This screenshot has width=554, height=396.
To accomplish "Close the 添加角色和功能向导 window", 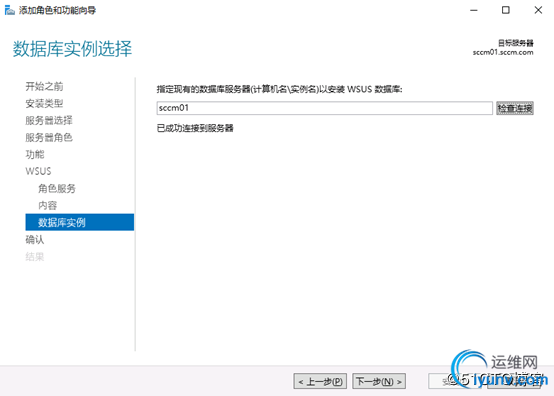I will point(538,10).
